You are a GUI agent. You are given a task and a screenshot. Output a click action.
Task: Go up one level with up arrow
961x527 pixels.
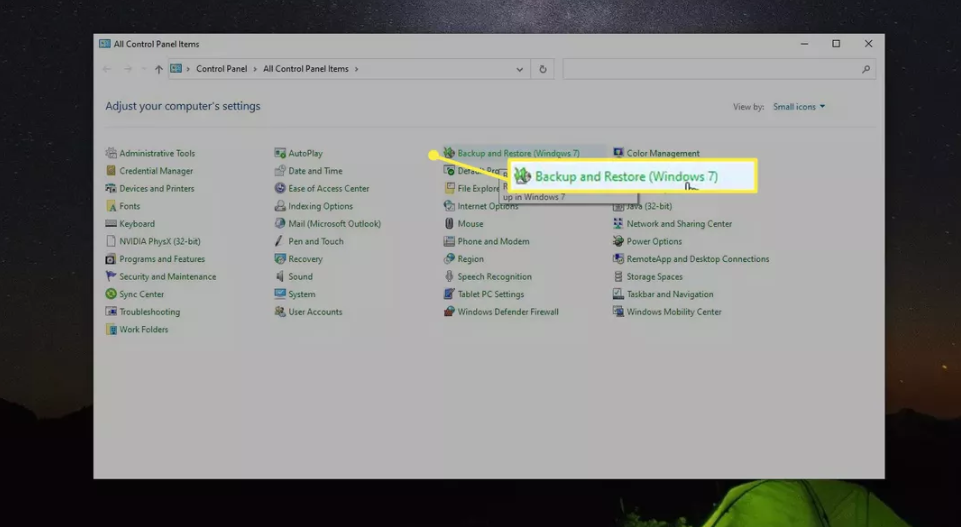coord(158,69)
